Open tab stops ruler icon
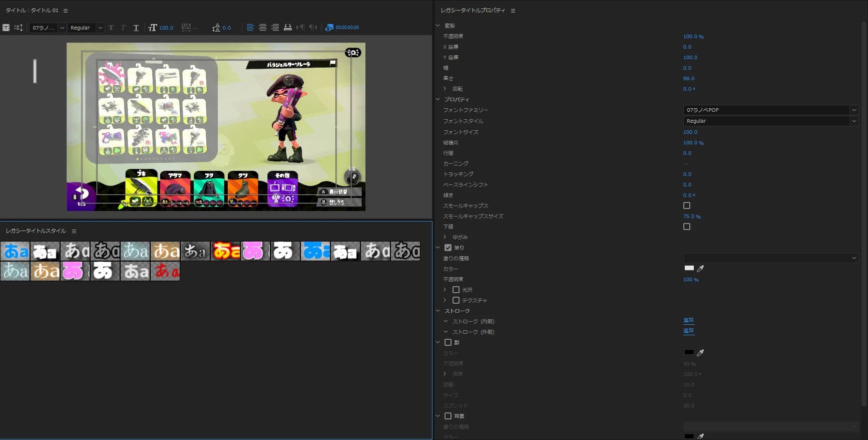868x440 pixels. tap(288, 28)
